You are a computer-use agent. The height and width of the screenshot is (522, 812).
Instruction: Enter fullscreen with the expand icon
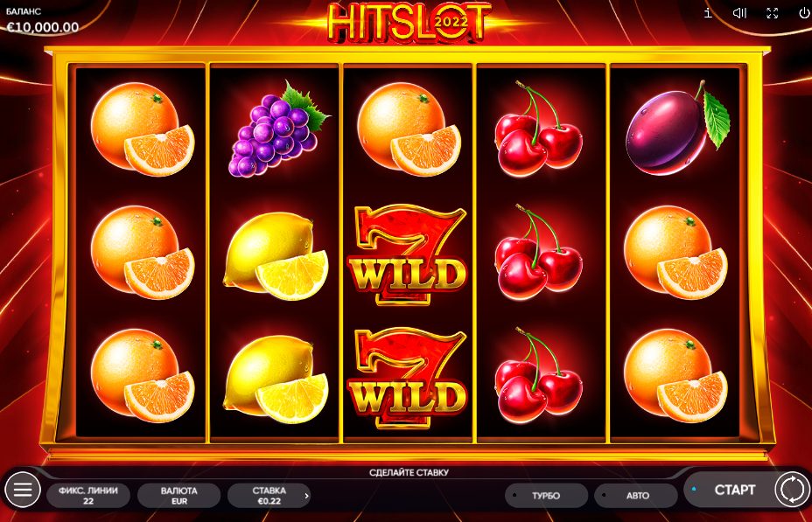click(772, 13)
